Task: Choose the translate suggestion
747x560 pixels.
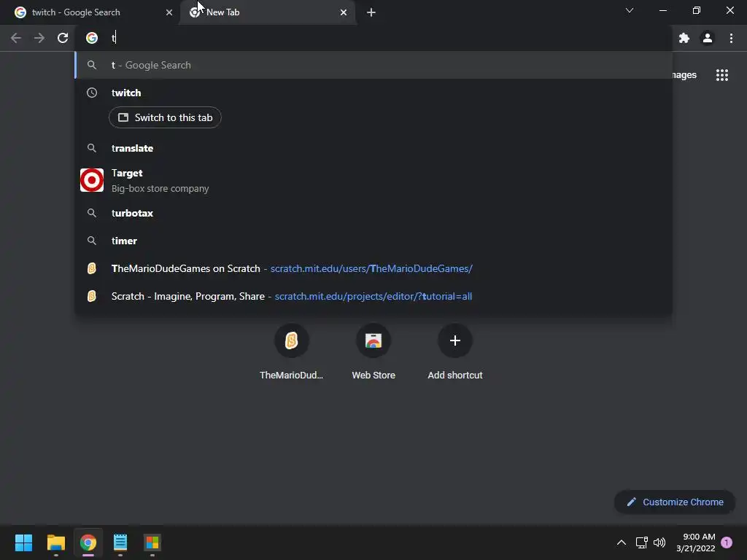Action: [x=373, y=148]
